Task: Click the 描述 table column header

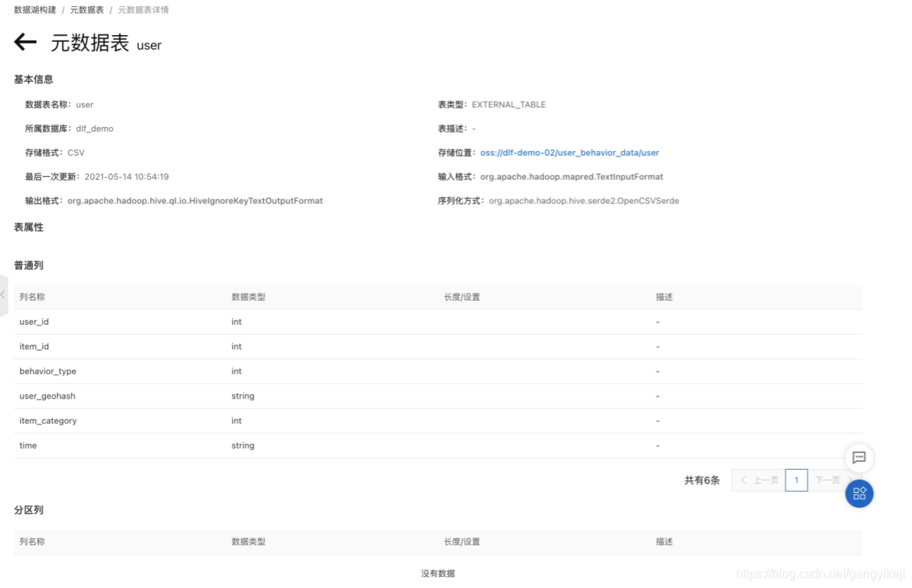Action: [x=663, y=297]
